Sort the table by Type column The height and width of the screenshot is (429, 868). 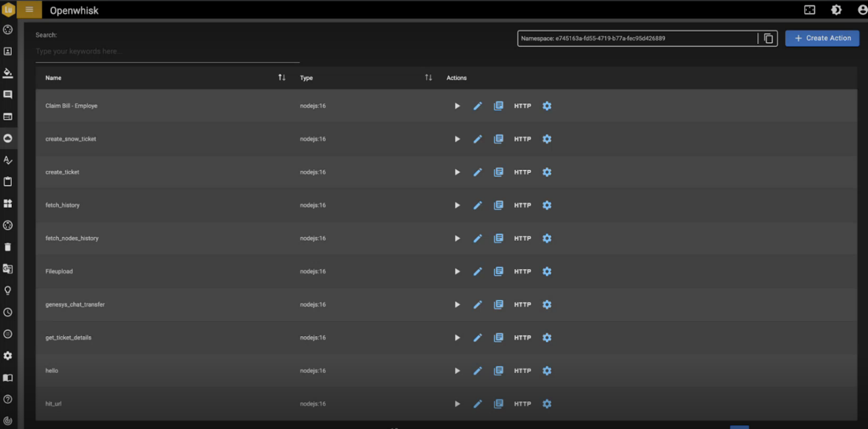(x=429, y=78)
